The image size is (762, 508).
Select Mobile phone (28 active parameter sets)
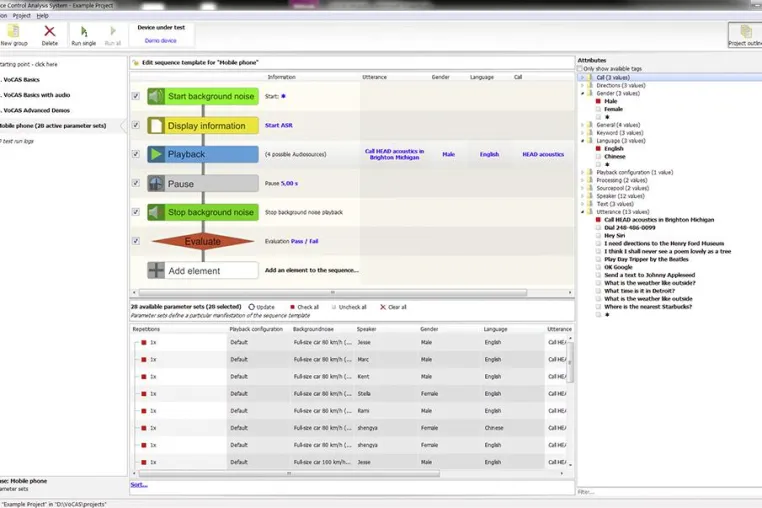52,125
